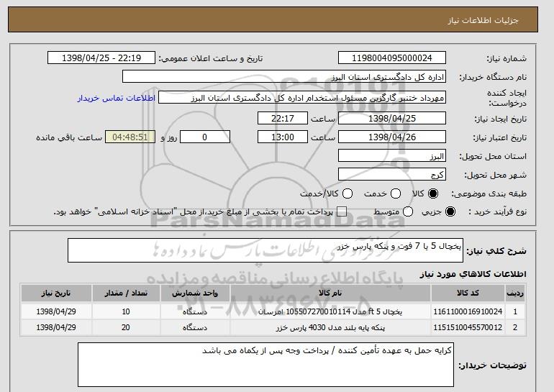Select the جزیی purchase type radio

[450, 211]
